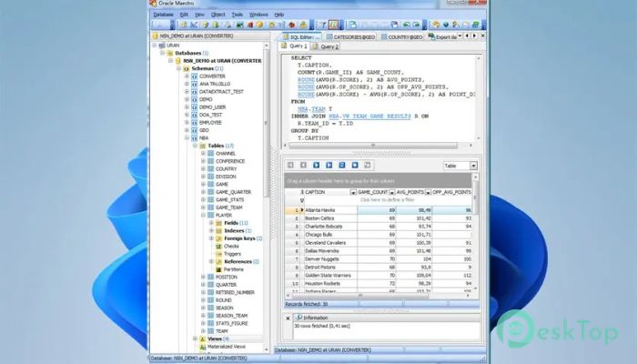The image size is (637, 364).
Task: Click the Schemas node icon
Action: (186, 68)
